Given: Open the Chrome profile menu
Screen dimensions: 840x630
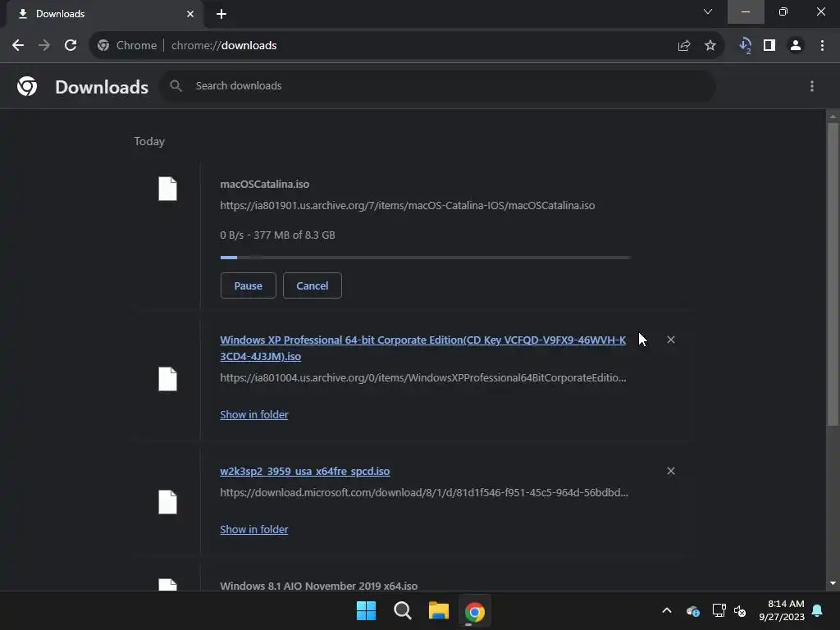Looking at the screenshot, I should click(x=796, y=46).
